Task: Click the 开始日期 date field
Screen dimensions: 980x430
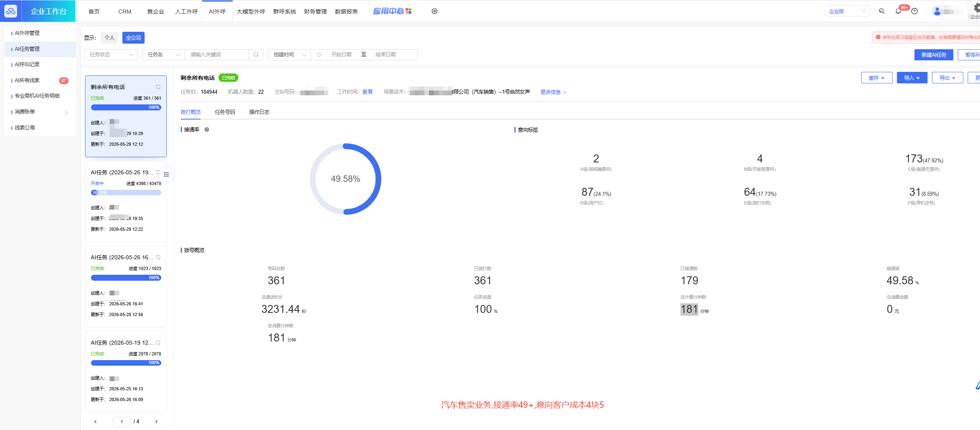Action: click(x=341, y=54)
